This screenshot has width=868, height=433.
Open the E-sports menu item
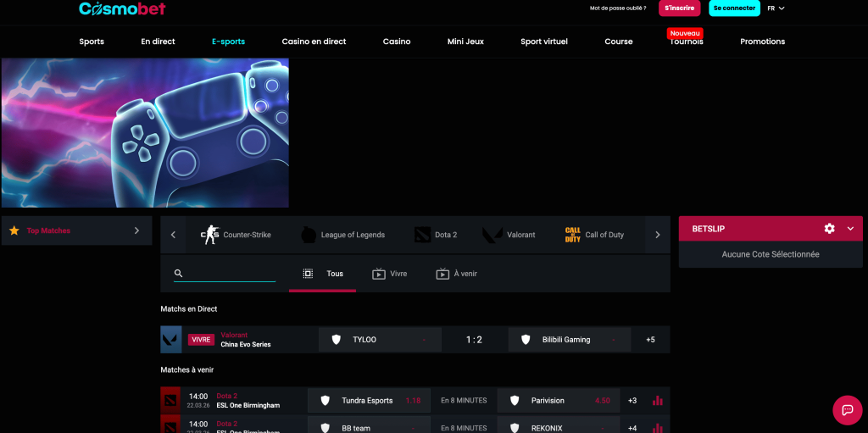[228, 42]
